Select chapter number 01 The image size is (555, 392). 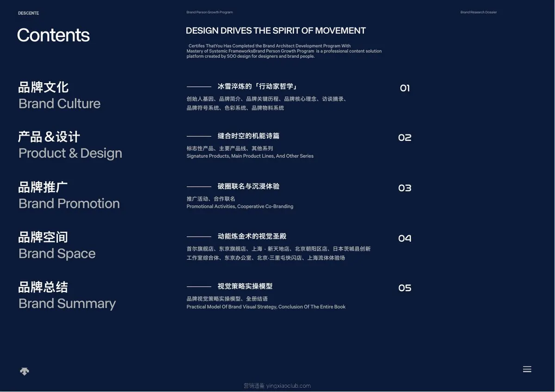click(x=405, y=88)
